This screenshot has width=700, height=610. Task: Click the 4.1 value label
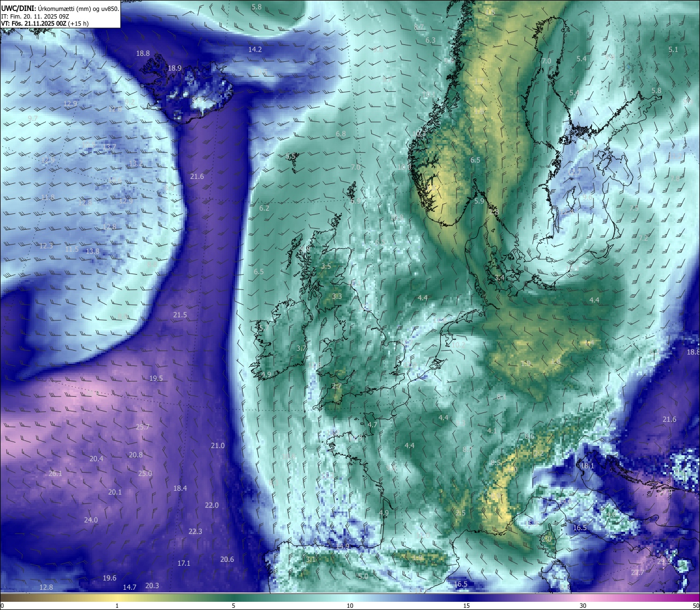492,431
